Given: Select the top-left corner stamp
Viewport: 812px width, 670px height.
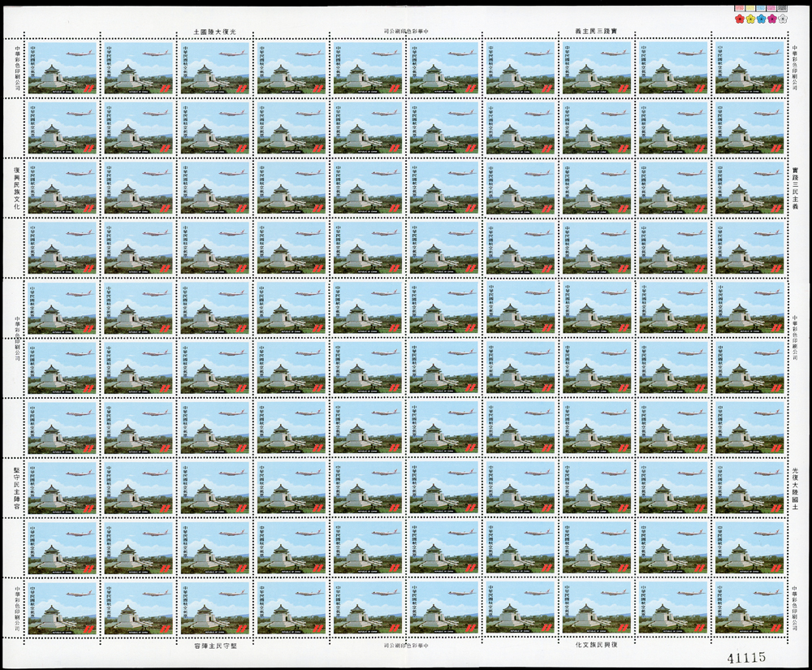Looking at the screenshot, I should pyautogui.click(x=62, y=64).
